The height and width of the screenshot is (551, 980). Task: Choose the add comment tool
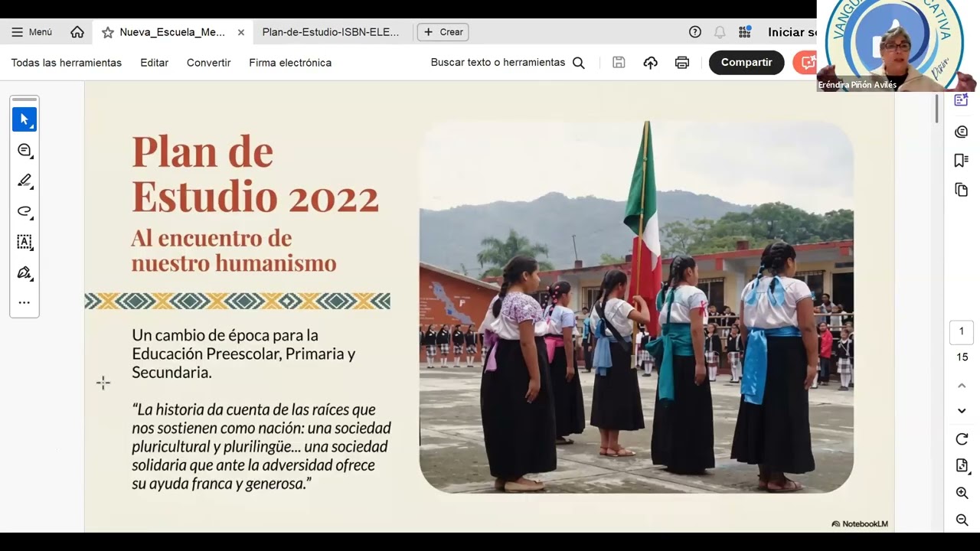[24, 150]
